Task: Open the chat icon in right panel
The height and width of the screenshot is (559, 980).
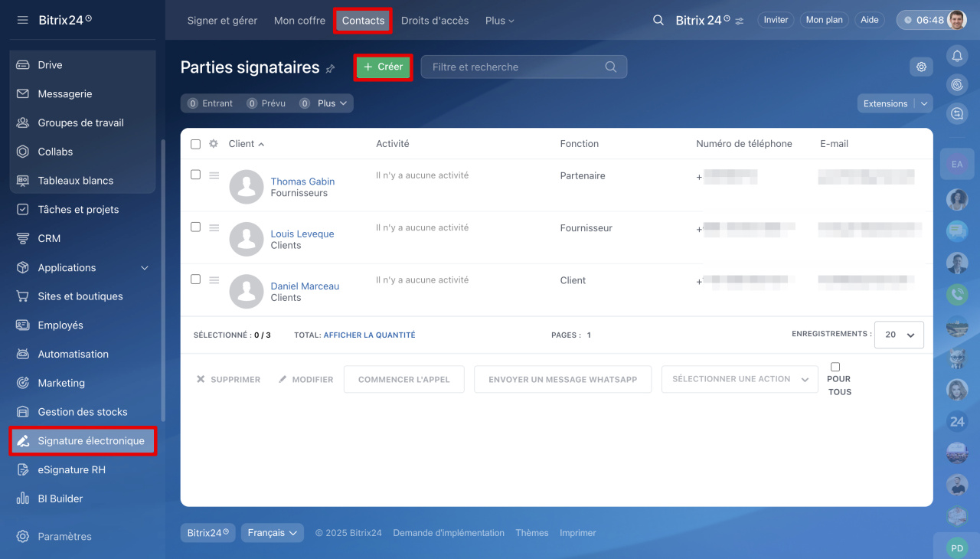Action: [956, 113]
